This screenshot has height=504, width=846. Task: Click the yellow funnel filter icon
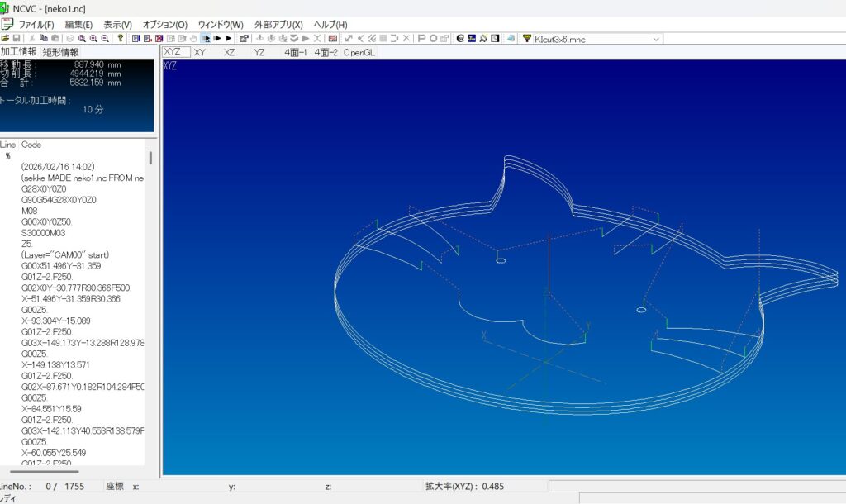point(526,38)
